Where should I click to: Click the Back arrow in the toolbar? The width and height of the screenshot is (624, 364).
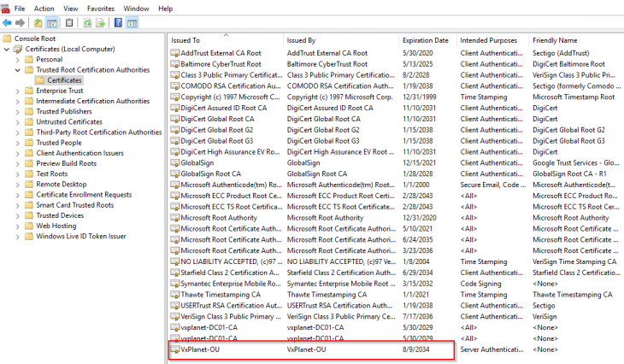[7, 21]
